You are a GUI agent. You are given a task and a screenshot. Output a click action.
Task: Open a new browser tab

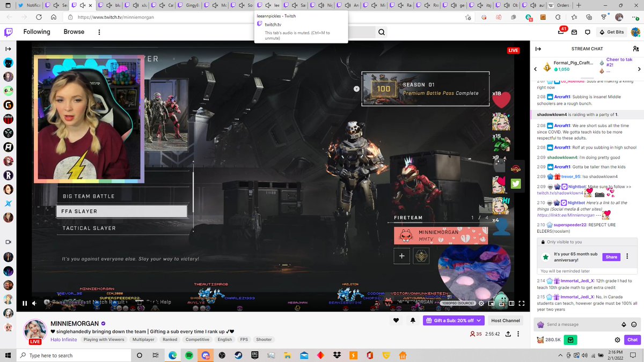[x=578, y=5]
